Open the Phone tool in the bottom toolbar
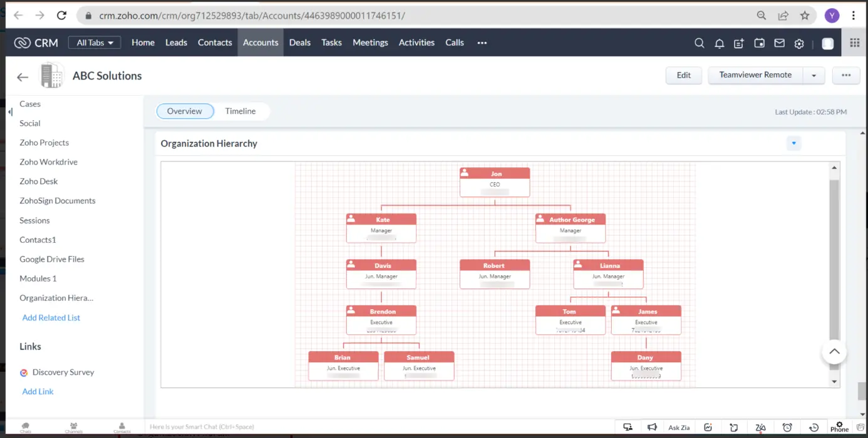The width and height of the screenshot is (868, 438). pos(839,427)
